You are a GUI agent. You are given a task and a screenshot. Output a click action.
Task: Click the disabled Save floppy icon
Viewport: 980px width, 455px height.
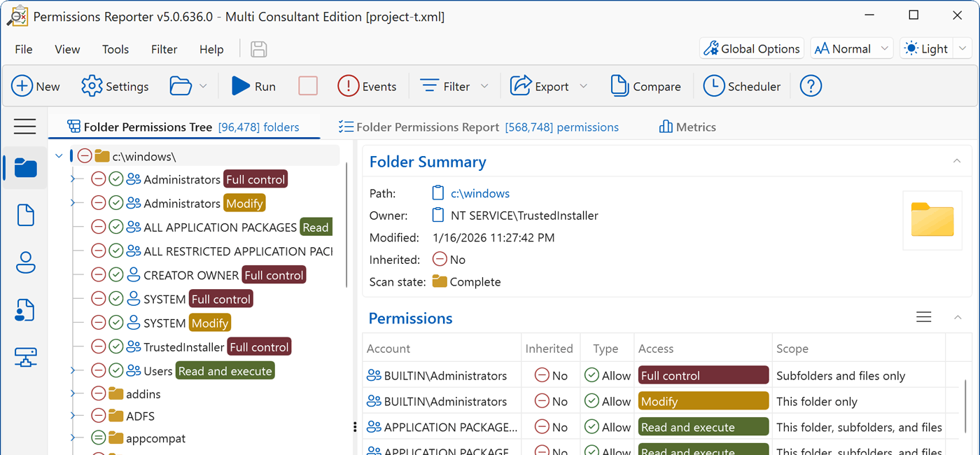point(259,49)
